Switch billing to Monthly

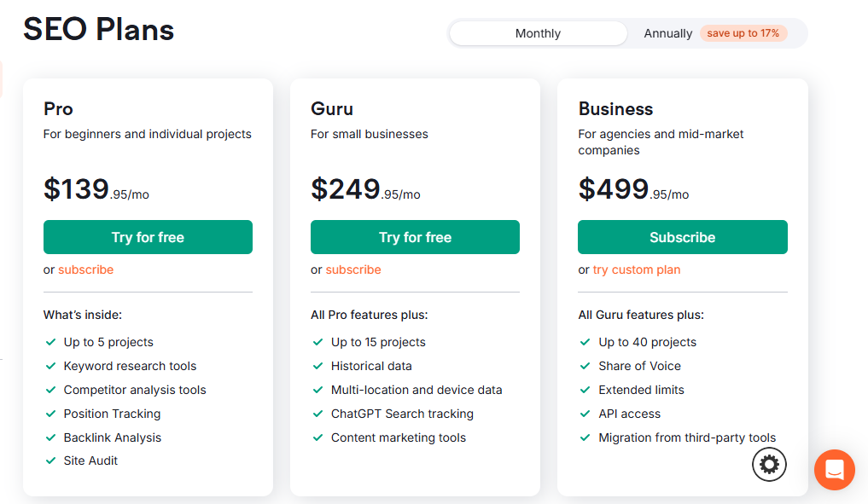click(538, 33)
